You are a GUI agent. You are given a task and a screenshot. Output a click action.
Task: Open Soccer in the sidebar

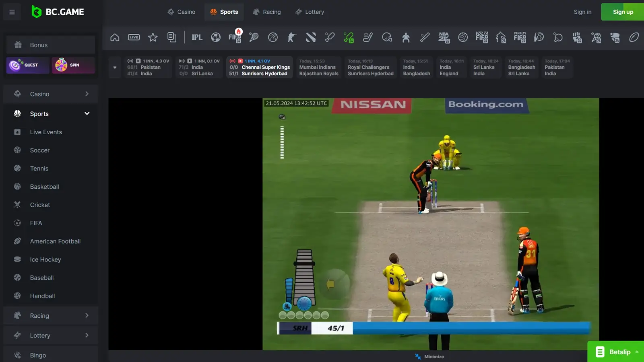[51, 150]
